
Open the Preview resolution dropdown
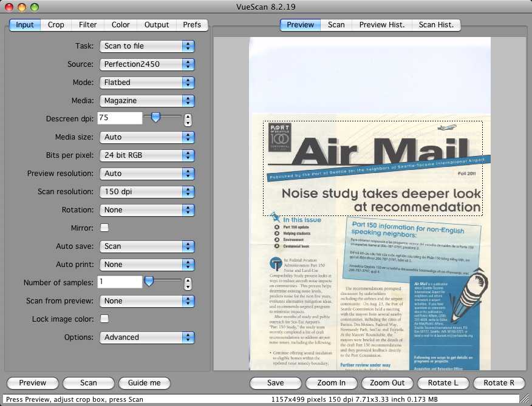tap(147, 174)
